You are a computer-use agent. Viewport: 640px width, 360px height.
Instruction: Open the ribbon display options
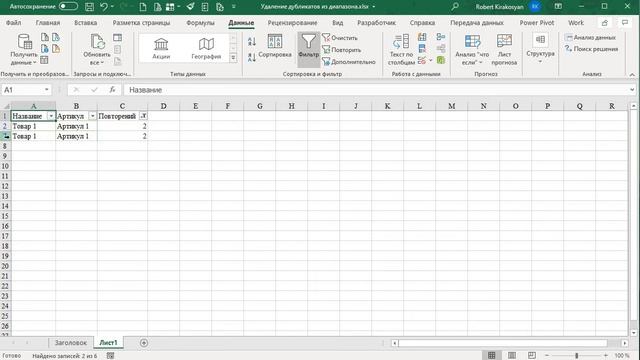[x=558, y=7]
